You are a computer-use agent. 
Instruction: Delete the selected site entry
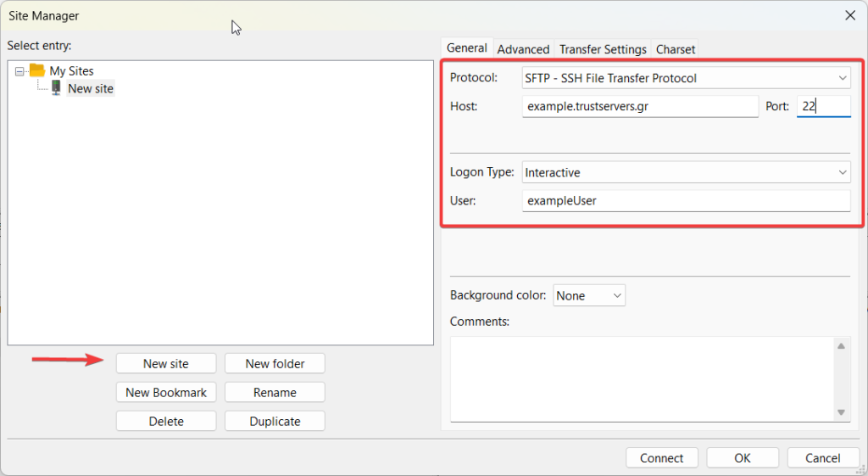pos(166,421)
